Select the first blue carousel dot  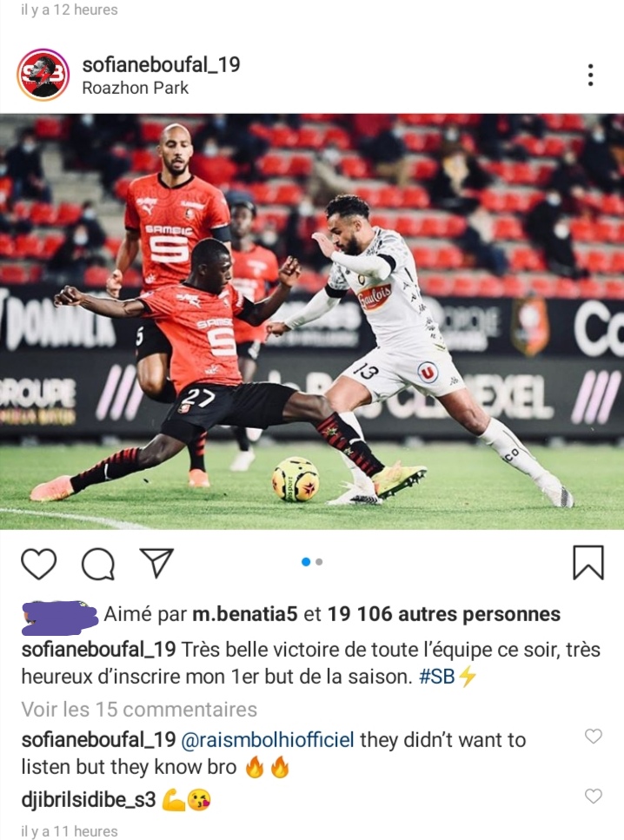pos(306,562)
